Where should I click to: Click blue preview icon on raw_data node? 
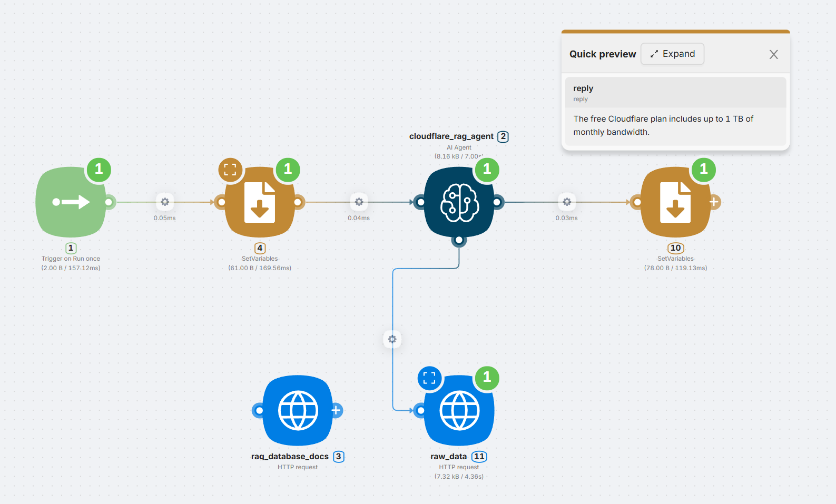pyautogui.click(x=429, y=378)
